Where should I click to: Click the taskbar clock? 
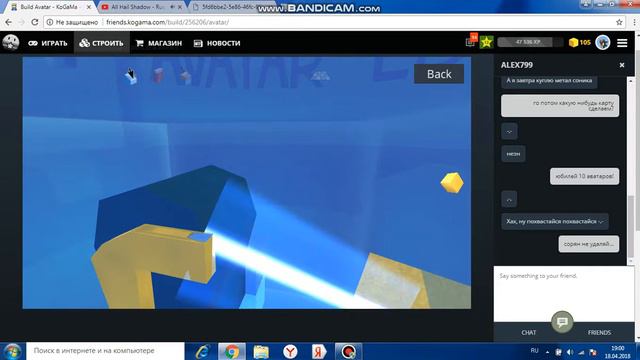tap(618, 352)
